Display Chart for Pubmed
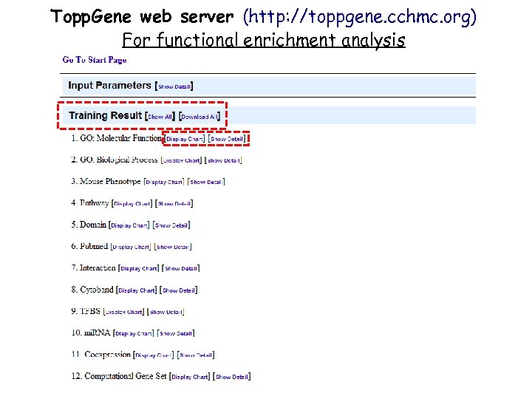 point(131,248)
